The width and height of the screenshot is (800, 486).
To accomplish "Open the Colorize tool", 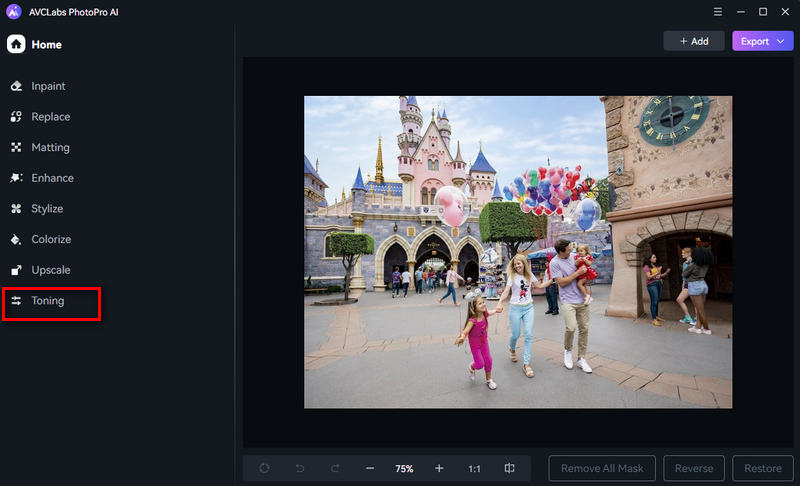I will point(51,239).
